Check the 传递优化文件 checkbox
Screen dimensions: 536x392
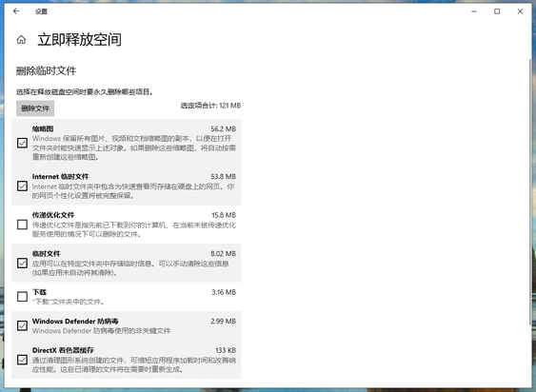point(22,225)
